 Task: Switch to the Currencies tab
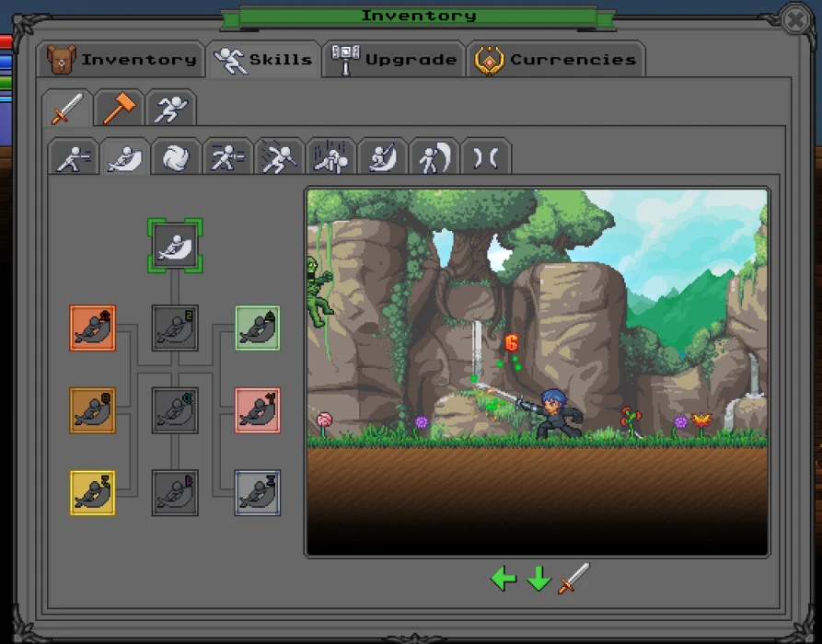[556, 60]
